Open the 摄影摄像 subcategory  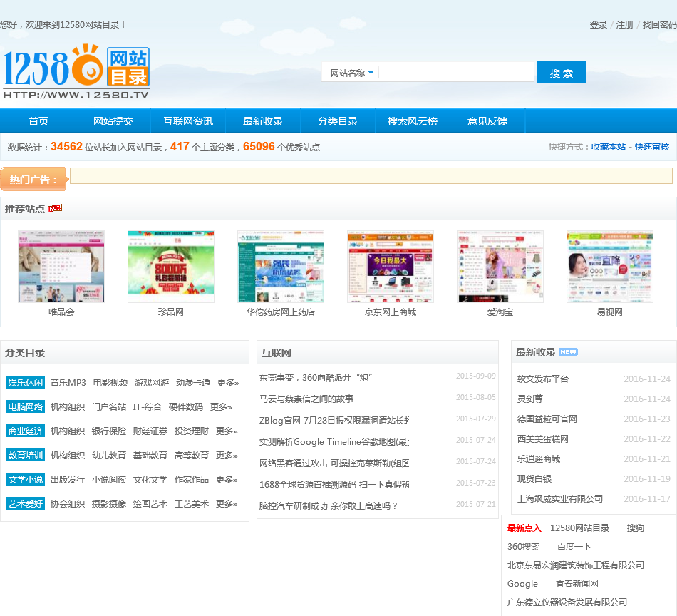(109, 503)
